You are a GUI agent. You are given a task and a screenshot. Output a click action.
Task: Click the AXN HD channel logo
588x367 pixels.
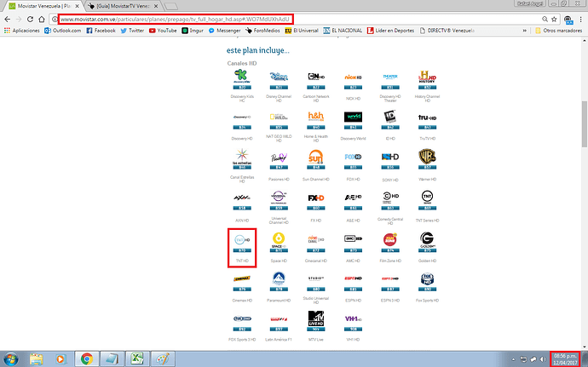[x=242, y=198]
